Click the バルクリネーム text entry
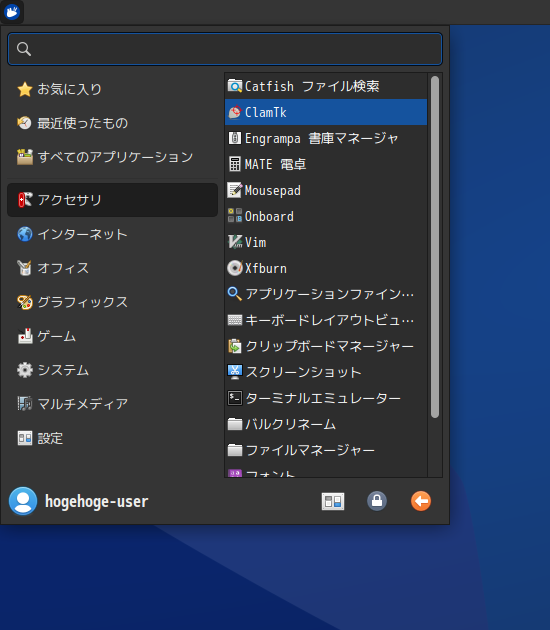Image resolution: width=550 pixels, height=630 pixels. (290, 424)
